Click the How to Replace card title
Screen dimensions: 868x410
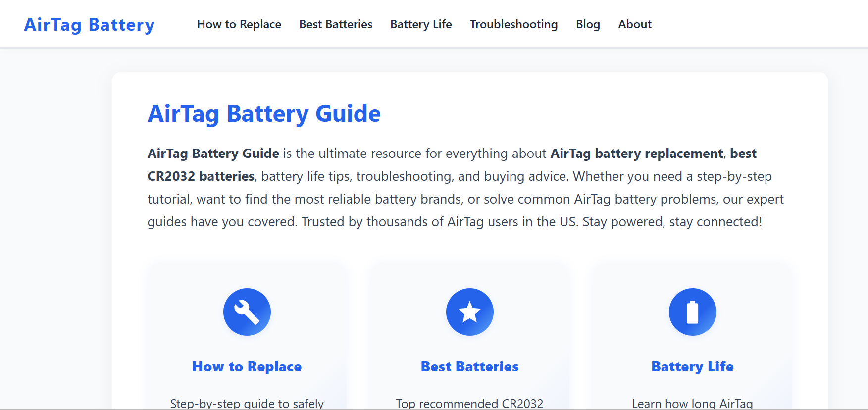click(x=247, y=366)
